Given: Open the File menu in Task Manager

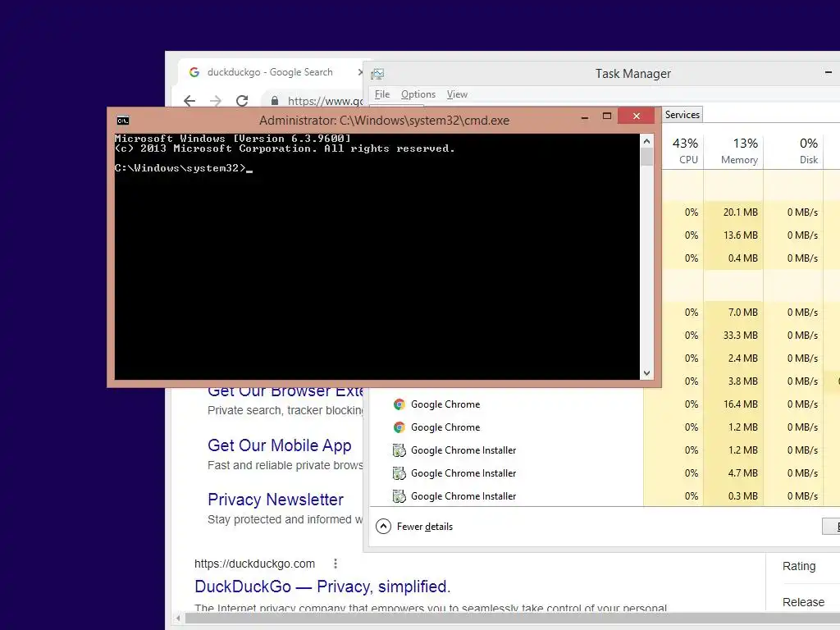Looking at the screenshot, I should click(382, 94).
